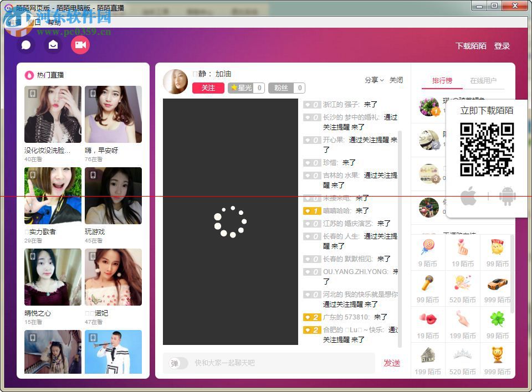Switch to the 在线用户 tab
Screen dimensions: 532x392
[483, 81]
